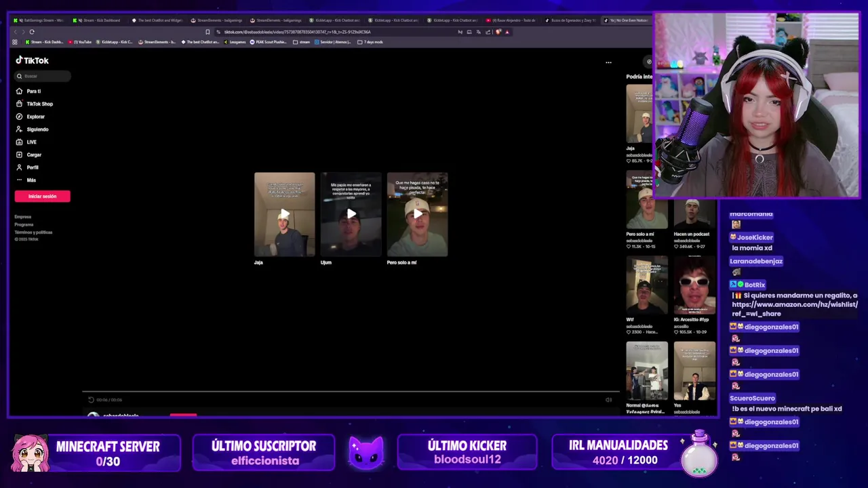
Task: Open the Wtf sidebar video
Action: pyautogui.click(x=646, y=286)
